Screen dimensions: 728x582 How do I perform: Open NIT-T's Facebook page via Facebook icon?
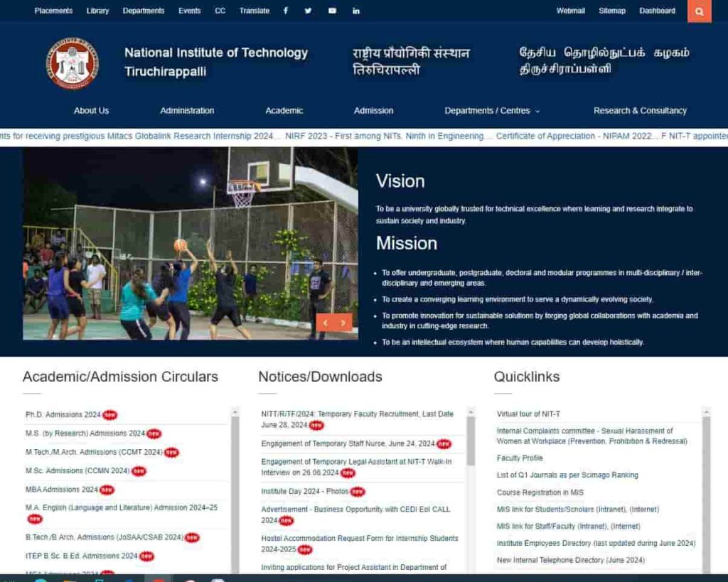[285, 11]
